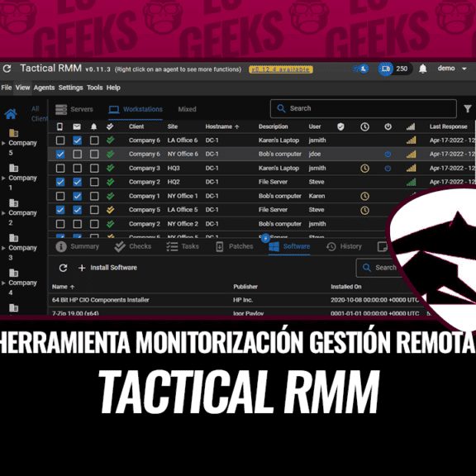Open the filter funnel next to Search

(468, 108)
